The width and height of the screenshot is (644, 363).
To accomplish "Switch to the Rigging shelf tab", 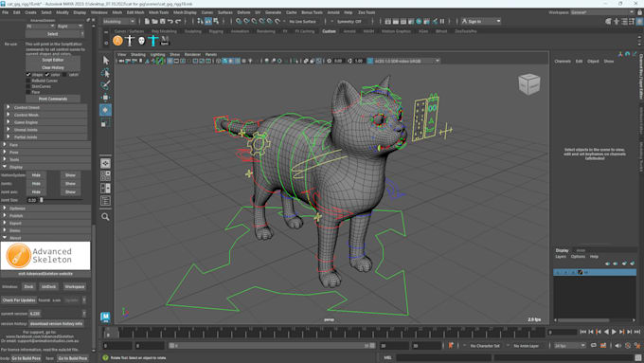I will click(x=216, y=31).
